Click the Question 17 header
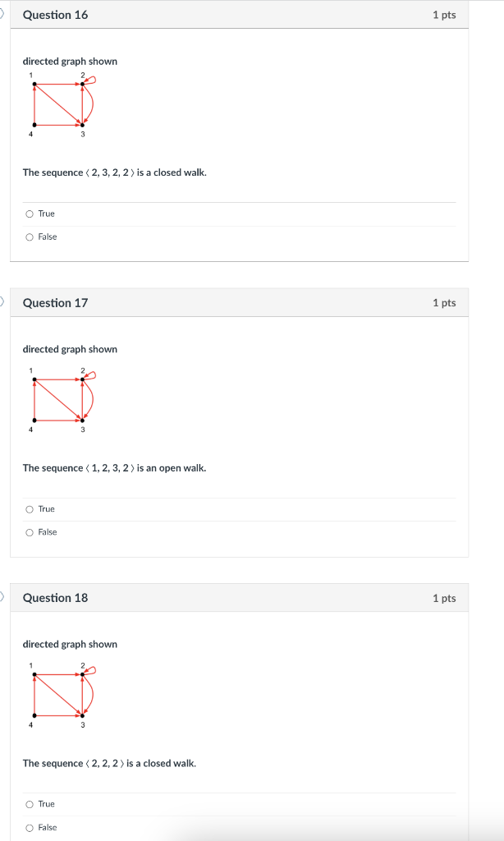This screenshot has width=504, height=841. tap(54, 302)
